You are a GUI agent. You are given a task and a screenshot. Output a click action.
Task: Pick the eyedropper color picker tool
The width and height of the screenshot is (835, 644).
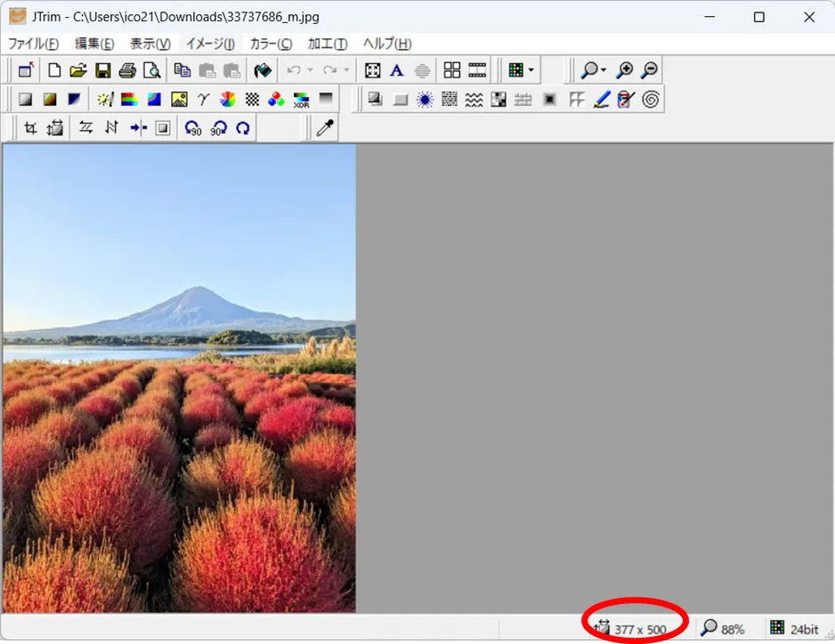(327, 128)
